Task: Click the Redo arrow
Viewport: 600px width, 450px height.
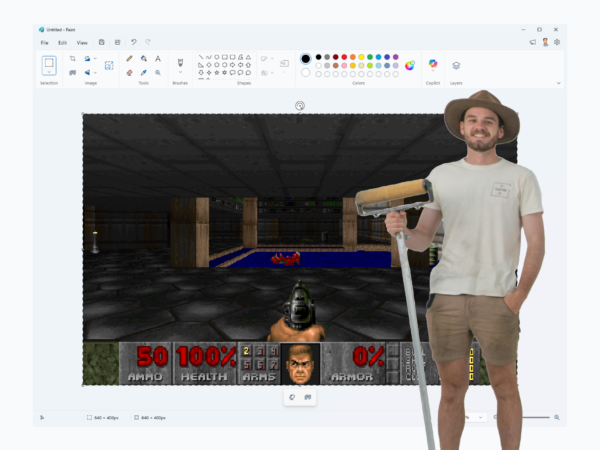Action: click(x=148, y=42)
